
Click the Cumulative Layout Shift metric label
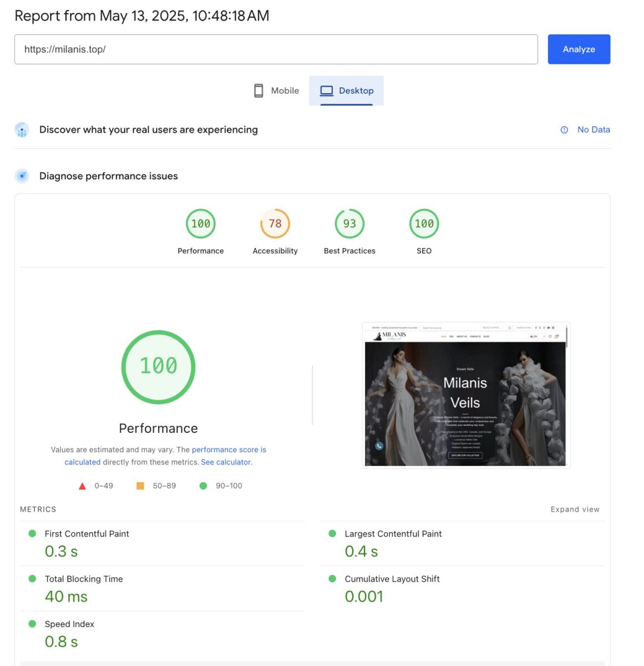(392, 579)
